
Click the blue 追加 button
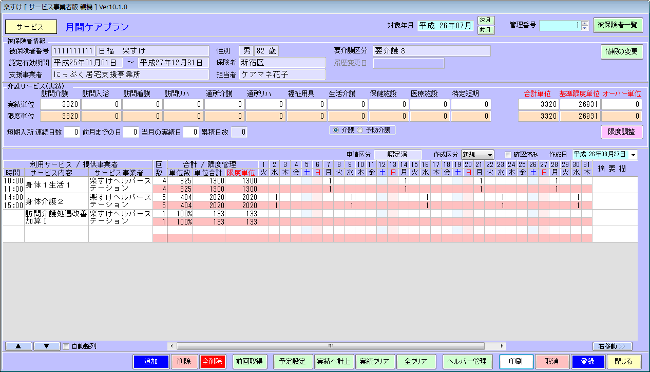click(x=151, y=361)
